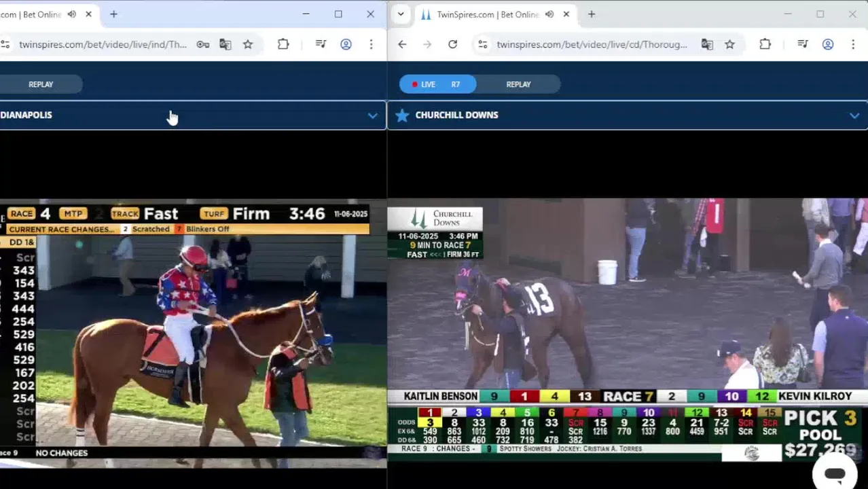Select REPLAY in the left window
Image resolution: width=868 pixels, height=489 pixels.
tap(41, 84)
